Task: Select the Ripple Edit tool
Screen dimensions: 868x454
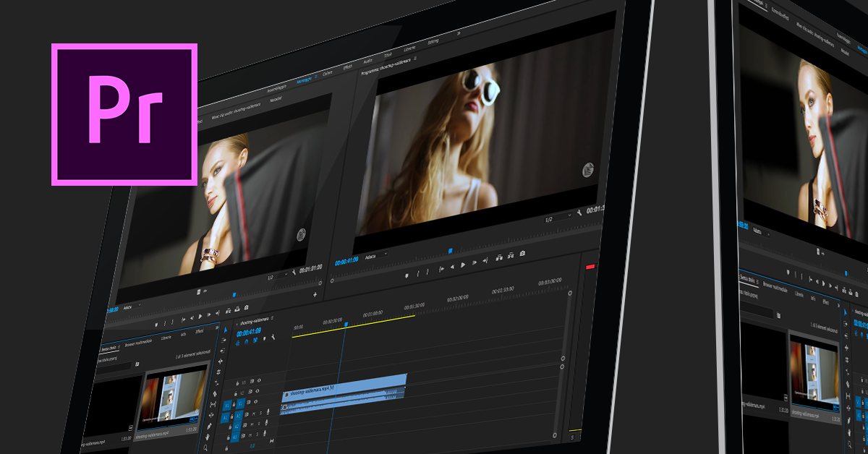Action: point(220,361)
